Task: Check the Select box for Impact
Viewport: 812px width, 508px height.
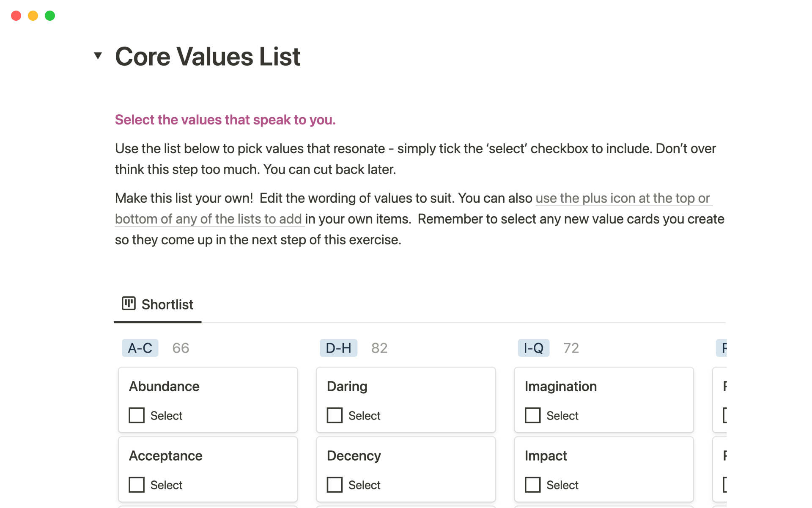Action: click(532, 485)
